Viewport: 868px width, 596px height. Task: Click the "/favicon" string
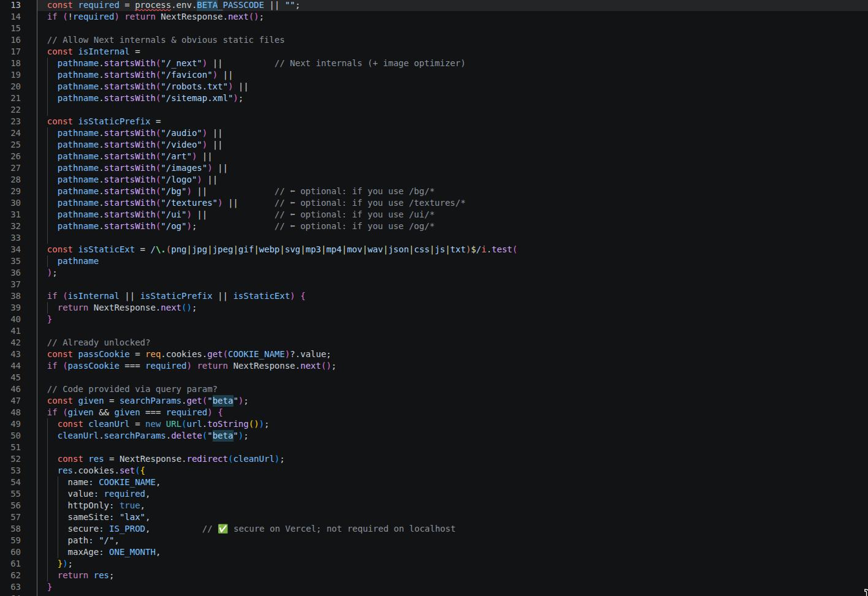click(186, 75)
